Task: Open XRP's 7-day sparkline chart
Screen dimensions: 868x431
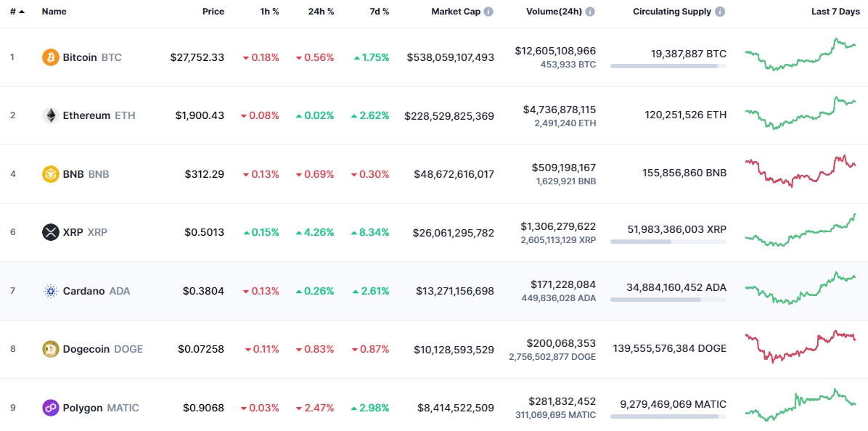Action: (801, 229)
